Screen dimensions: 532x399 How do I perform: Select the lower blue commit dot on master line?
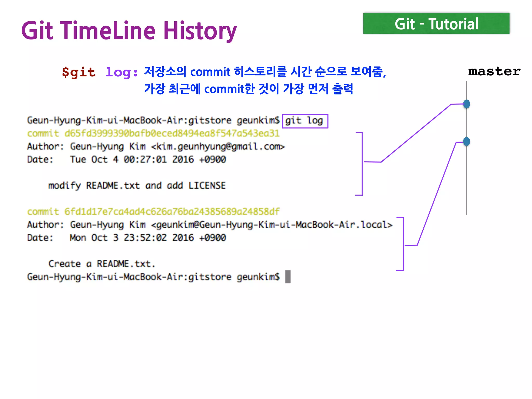coord(467,142)
